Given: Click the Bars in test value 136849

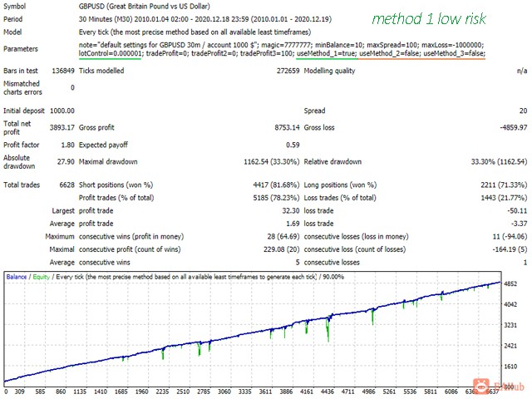Looking at the screenshot, I should [x=63, y=71].
